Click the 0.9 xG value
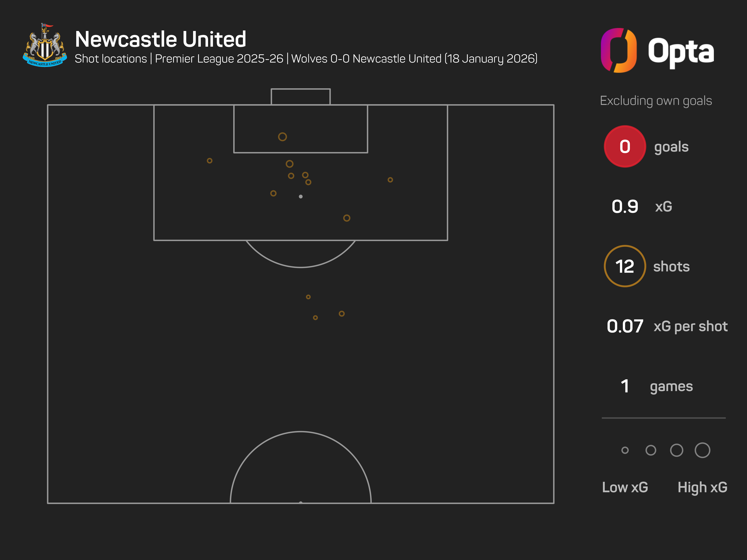The image size is (747, 560). coord(625,207)
